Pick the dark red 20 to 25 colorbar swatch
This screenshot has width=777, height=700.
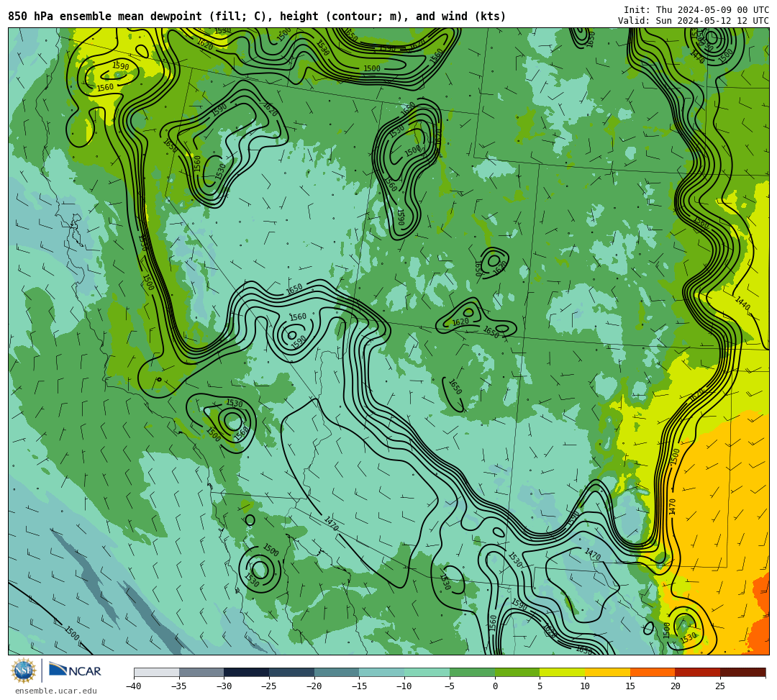click(698, 672)
